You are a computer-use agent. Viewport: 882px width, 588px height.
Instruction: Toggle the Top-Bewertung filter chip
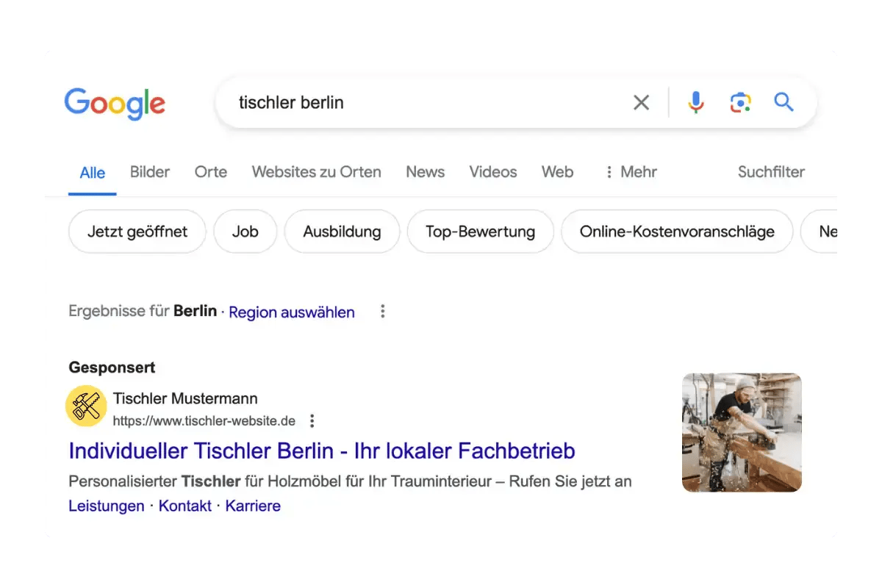[480, 232]
